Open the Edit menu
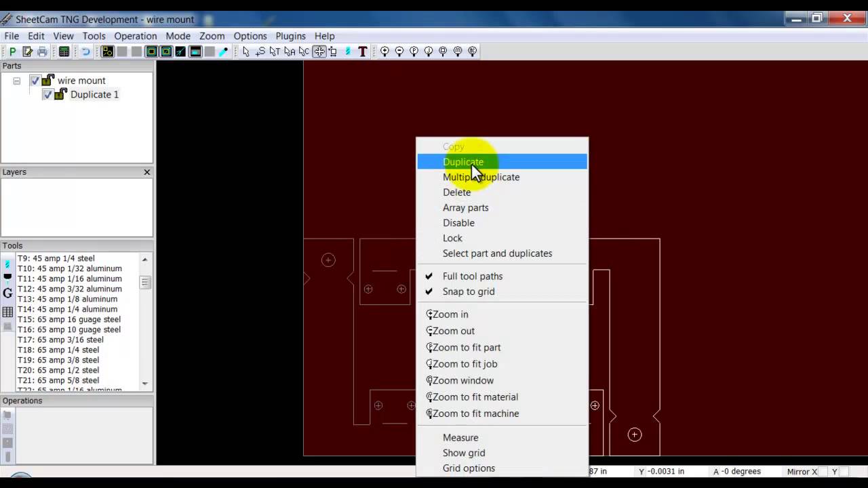868x488 pixels. click(x=36, y=36)
